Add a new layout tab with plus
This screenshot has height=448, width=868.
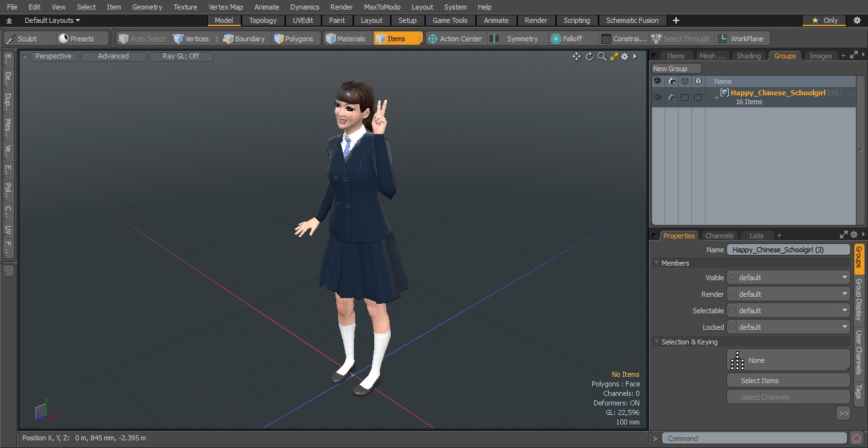pos(675,20)
